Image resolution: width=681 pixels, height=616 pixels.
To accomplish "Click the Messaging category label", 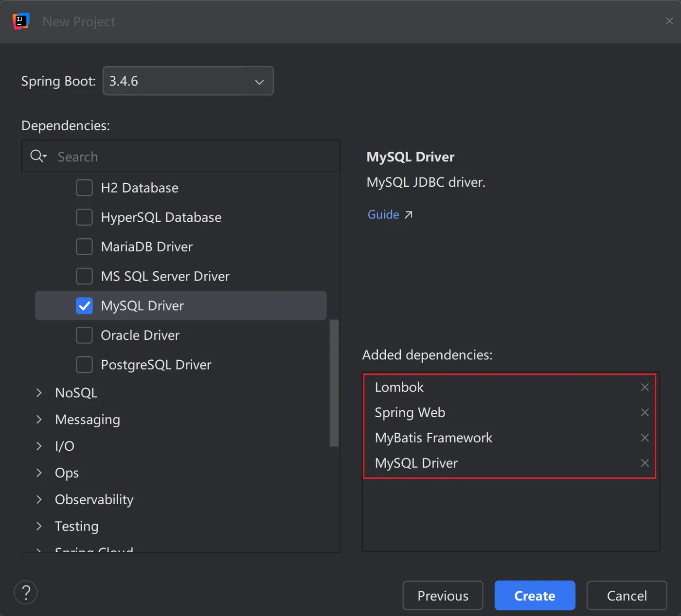I will coord(88,419).
